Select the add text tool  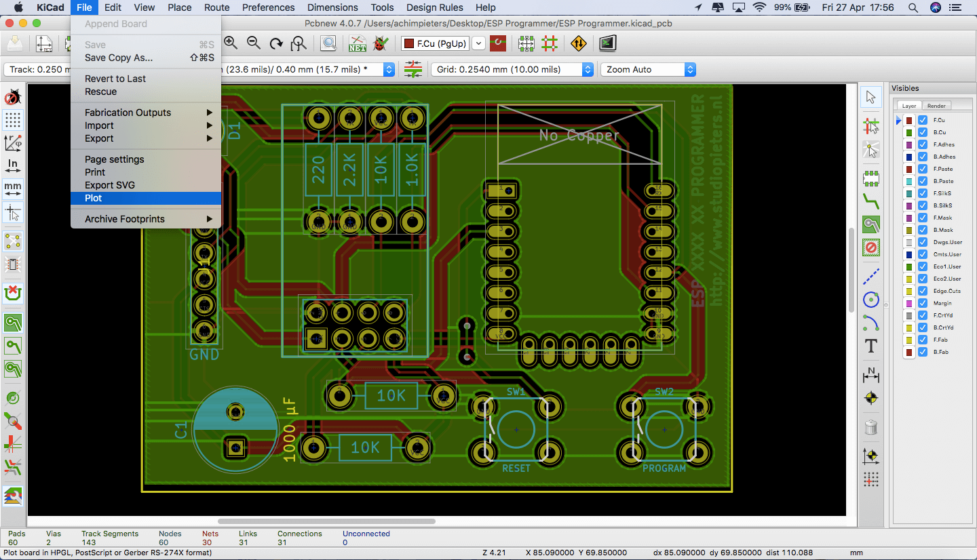[x=871, y=346]
